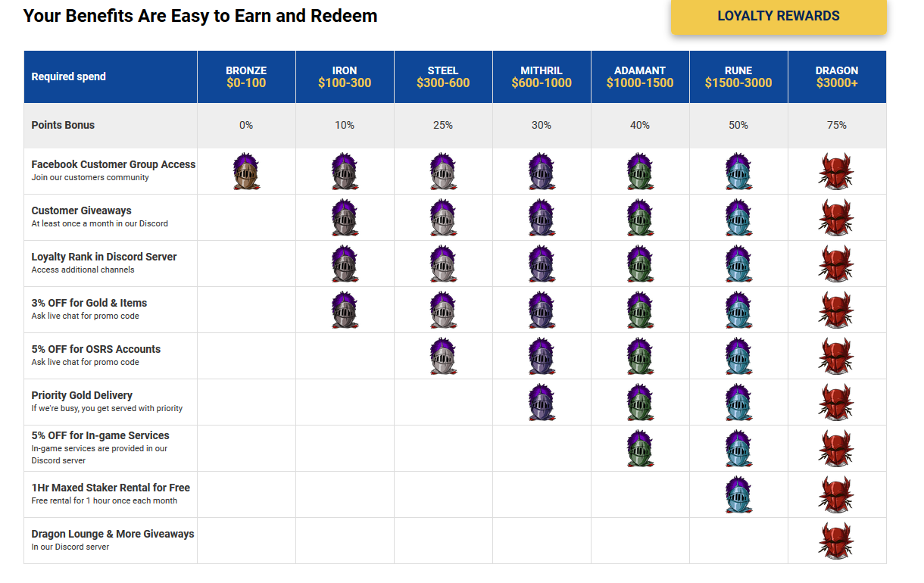Click the Customer Giveaways label

tap(82, 210)
